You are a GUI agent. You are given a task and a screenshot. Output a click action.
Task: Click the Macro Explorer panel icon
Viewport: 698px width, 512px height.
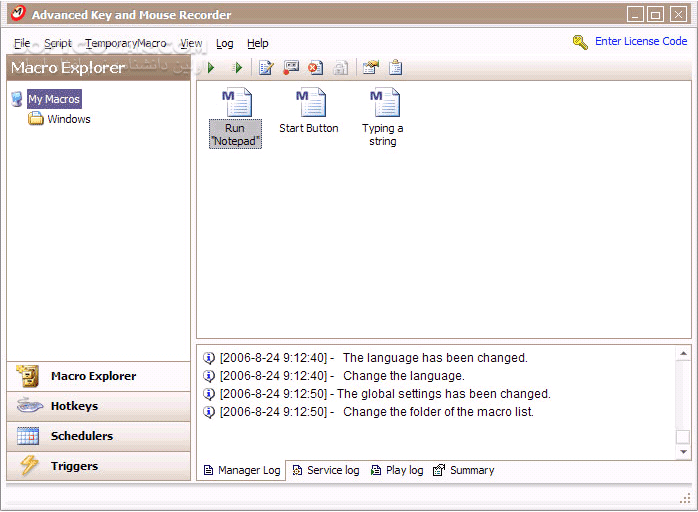point(28,376)
